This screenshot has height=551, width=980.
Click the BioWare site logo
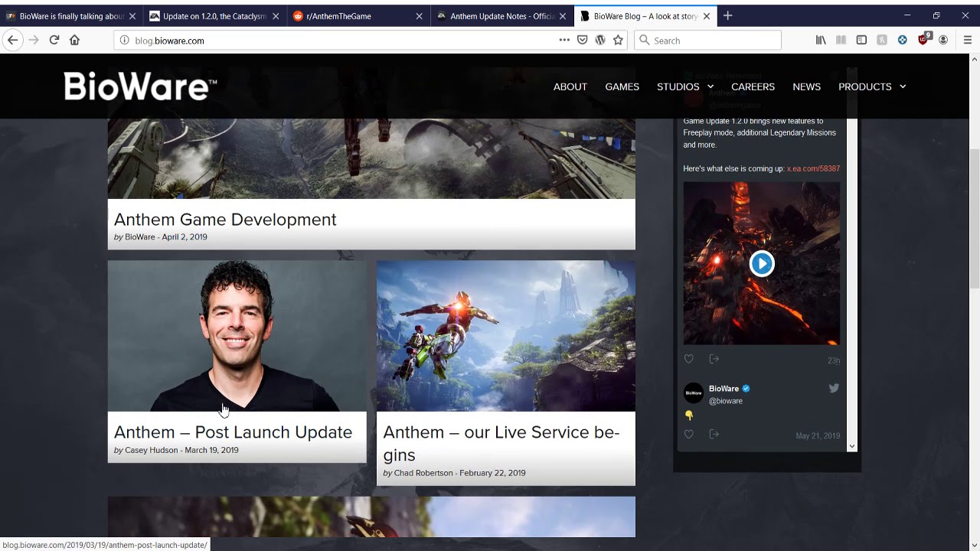click(x=140, y=86)
